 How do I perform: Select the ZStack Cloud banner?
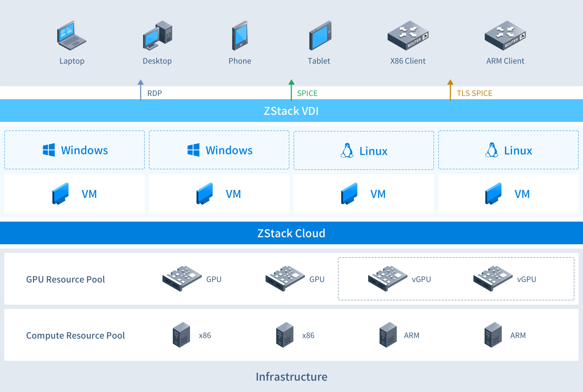tap(291, 233)
